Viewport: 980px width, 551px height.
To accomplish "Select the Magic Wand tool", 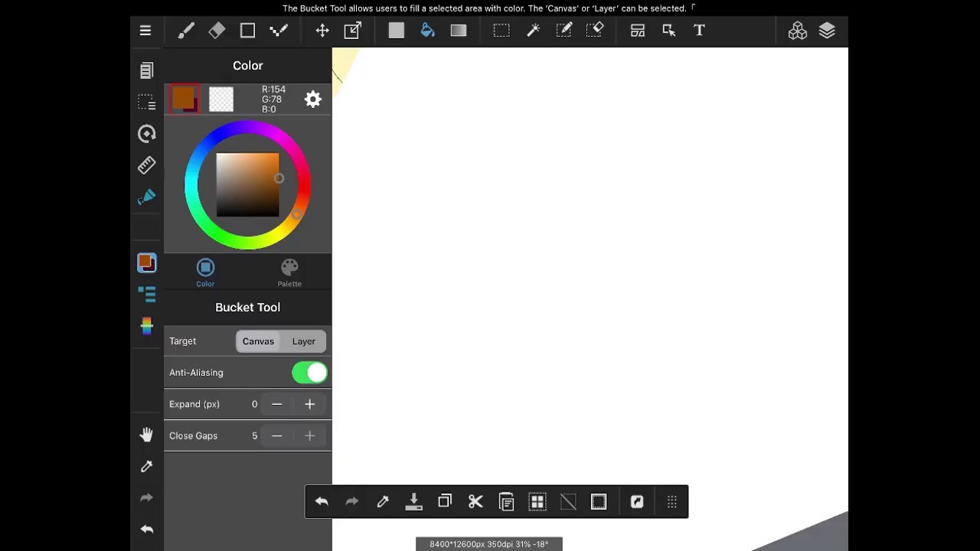I will tap(534, 31).
